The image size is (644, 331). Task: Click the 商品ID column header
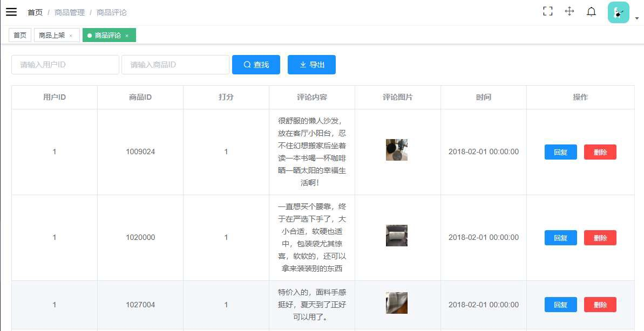click(140, 97)
